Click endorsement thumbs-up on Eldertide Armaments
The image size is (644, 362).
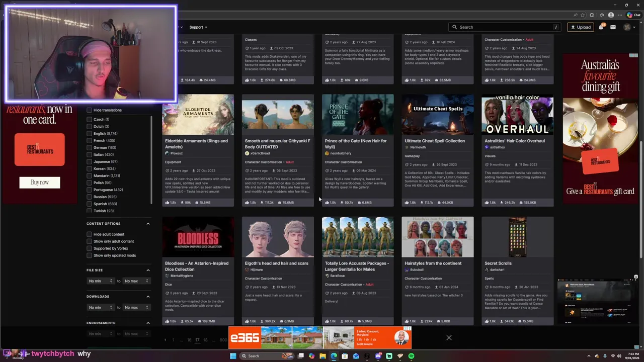(x=167, y=203)
